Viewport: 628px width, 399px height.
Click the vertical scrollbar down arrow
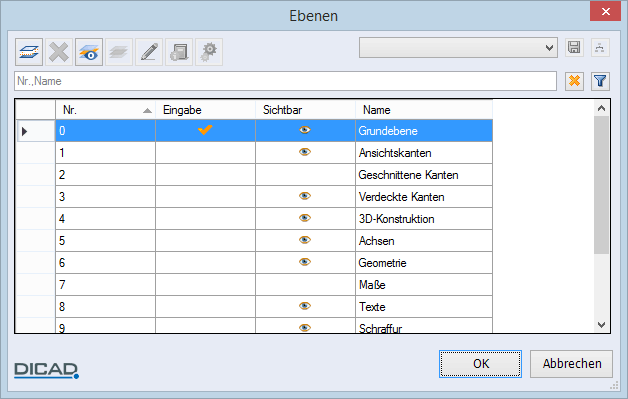(x=601, y=325)
